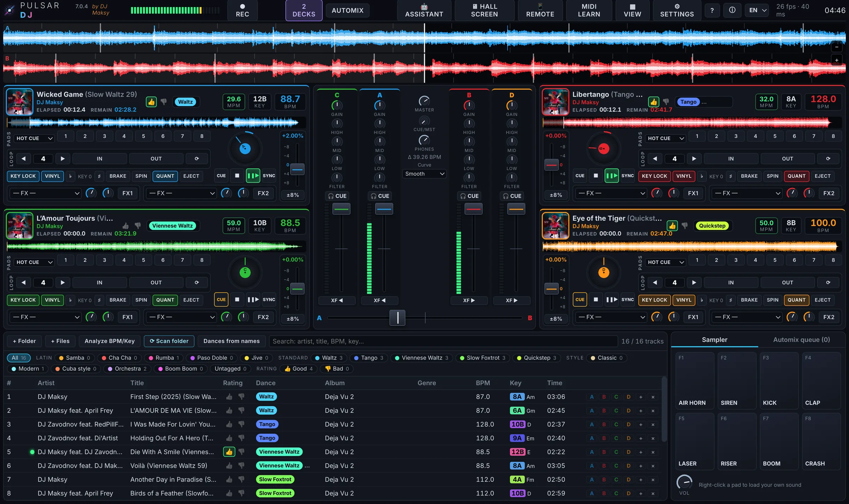Zoom in waveform with plus button
This screenshot has width=849, height=504.
coord(837,60)
